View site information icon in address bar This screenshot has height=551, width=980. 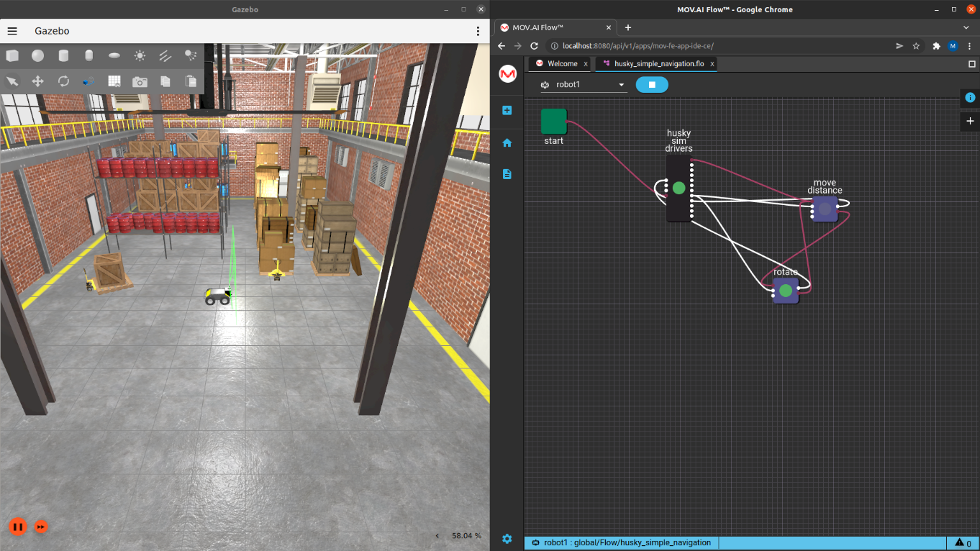tap(554, 45)
